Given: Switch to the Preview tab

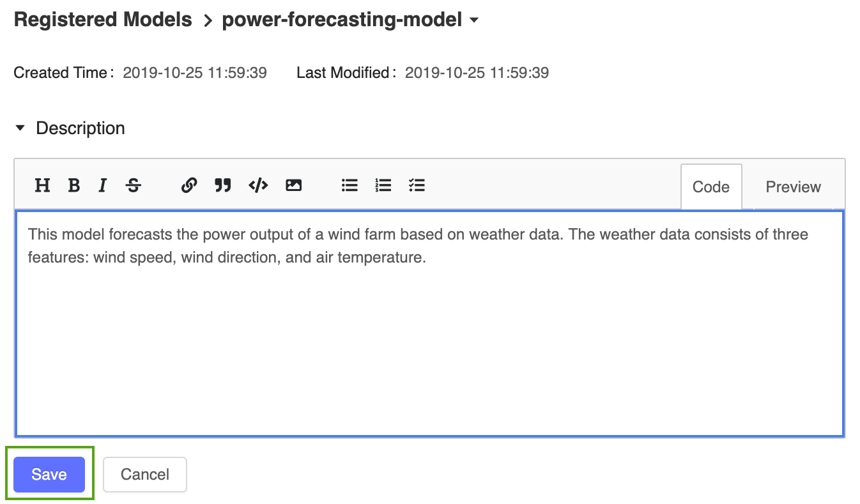Looking at the screenshot, I should (794, 187).
